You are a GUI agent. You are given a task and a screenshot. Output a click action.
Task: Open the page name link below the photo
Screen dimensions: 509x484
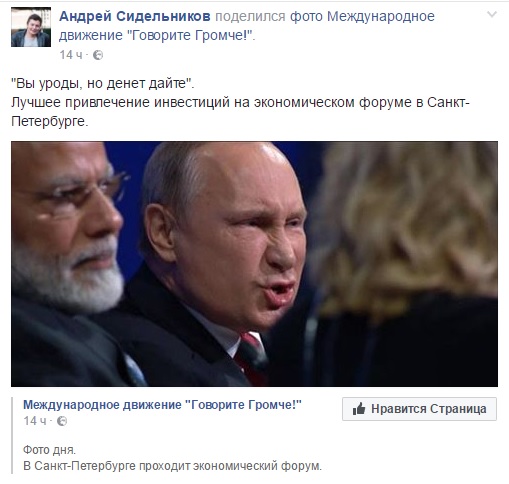(x=162, y=405)
